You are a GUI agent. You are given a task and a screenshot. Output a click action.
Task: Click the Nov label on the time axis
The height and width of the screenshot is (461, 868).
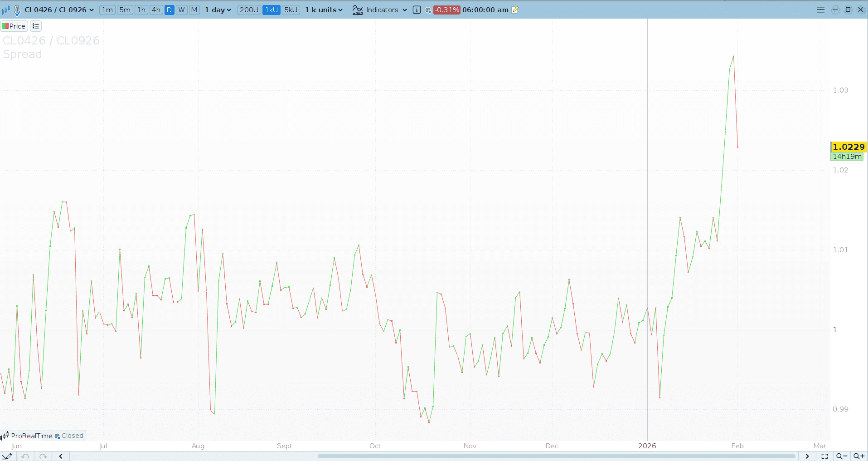(x=470, y=446)
